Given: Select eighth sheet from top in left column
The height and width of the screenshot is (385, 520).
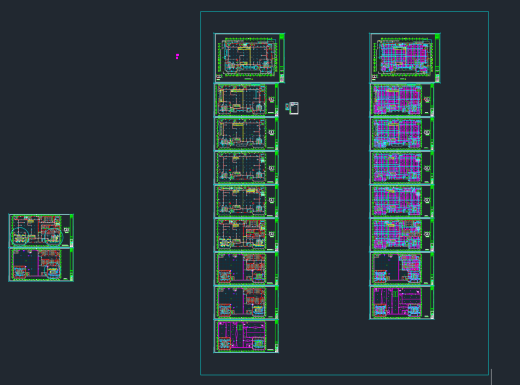Looking at the screenshot, I should pyautogui.click(x=246, y=302).
